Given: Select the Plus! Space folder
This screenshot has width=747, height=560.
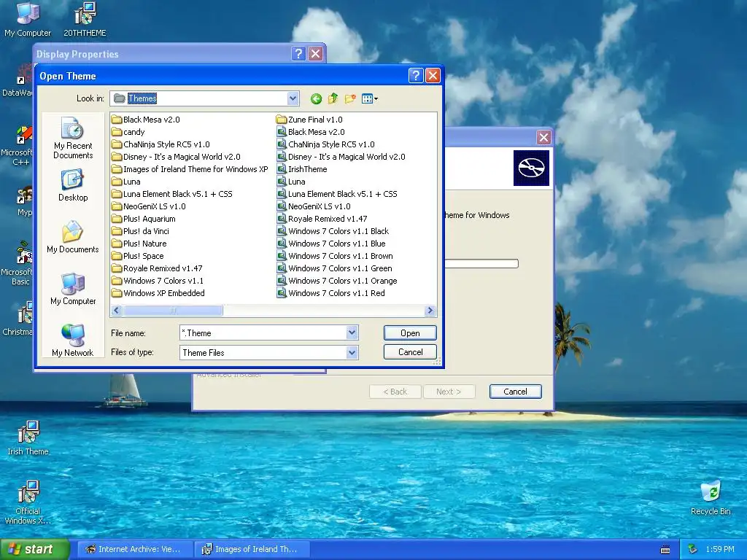Looking at the screenshot, I should [x=138, y=256].
